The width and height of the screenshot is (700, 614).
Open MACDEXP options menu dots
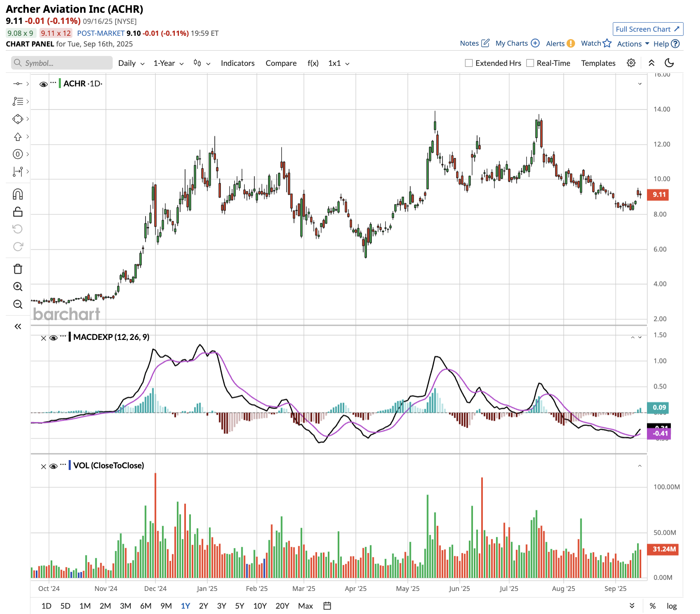[x=63, y=336]
